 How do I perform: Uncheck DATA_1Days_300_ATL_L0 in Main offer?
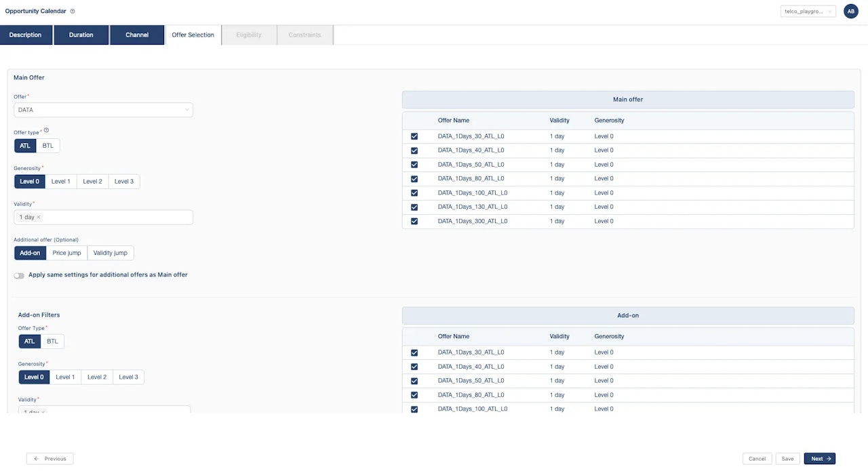click(414, 221)
